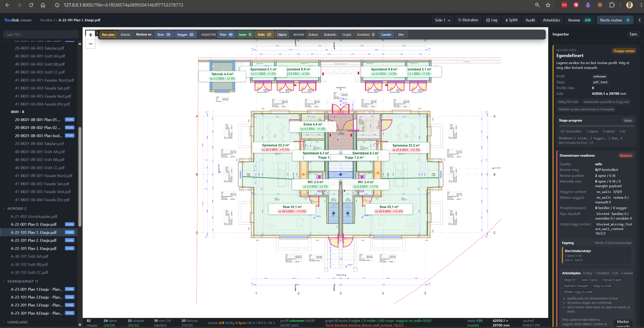Open the Arbeidsko button

click(x=551, y=20)
